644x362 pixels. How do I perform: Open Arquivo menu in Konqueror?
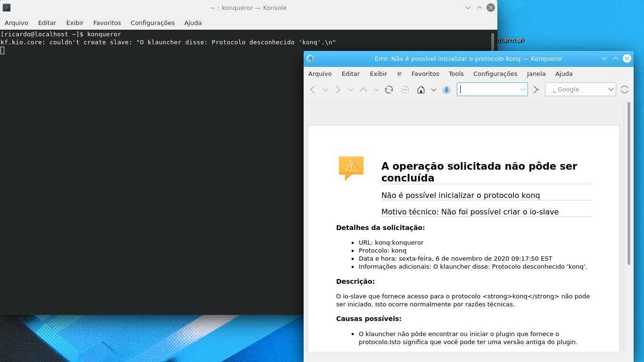[x=320, y=74]
